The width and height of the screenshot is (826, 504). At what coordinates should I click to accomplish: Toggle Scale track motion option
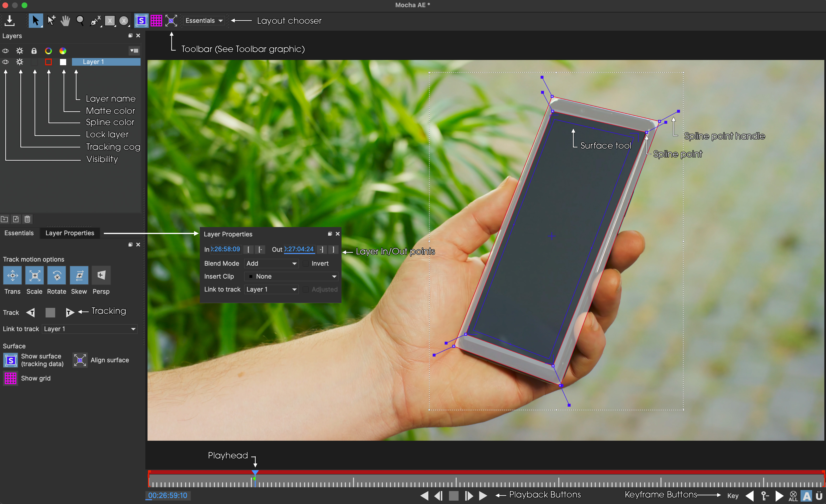pos(35,275)
